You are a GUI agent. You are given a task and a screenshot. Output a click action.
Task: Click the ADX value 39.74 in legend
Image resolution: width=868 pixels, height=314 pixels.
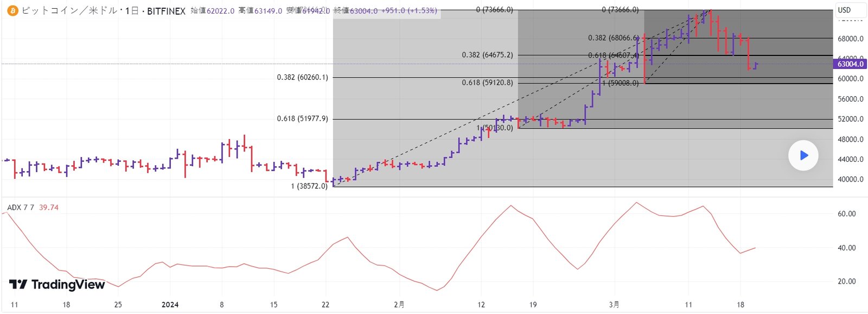(49, 208)
